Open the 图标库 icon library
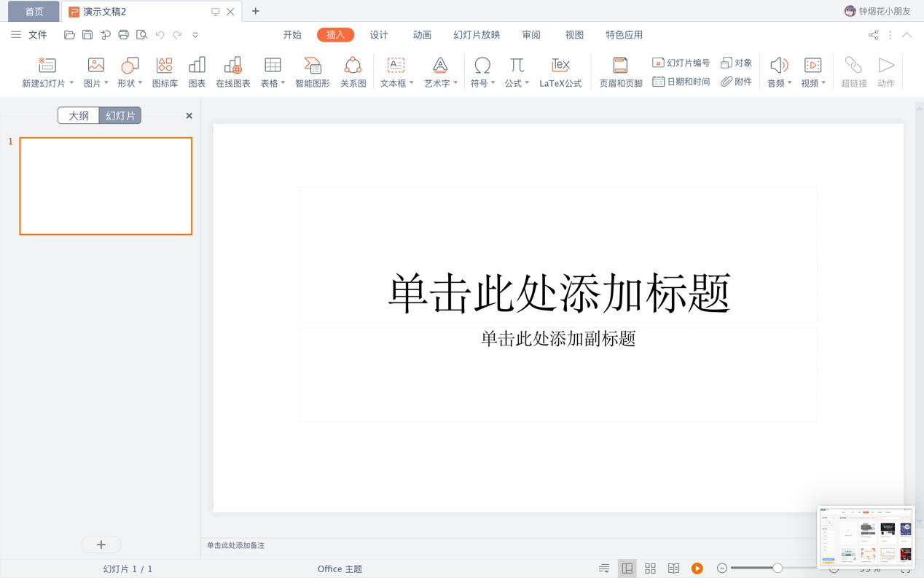The width and height of the screenshot is (924, 578). pyautogui.click(x=164, y=71)
